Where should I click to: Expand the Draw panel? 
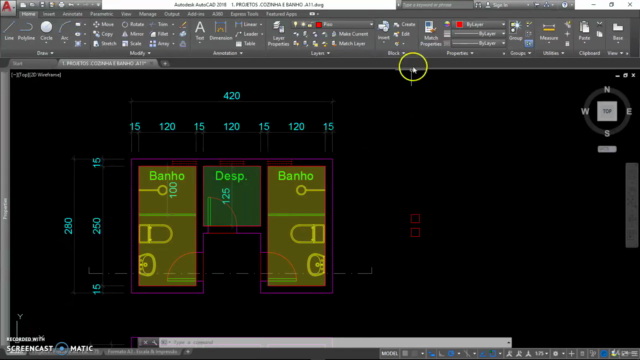45,53
